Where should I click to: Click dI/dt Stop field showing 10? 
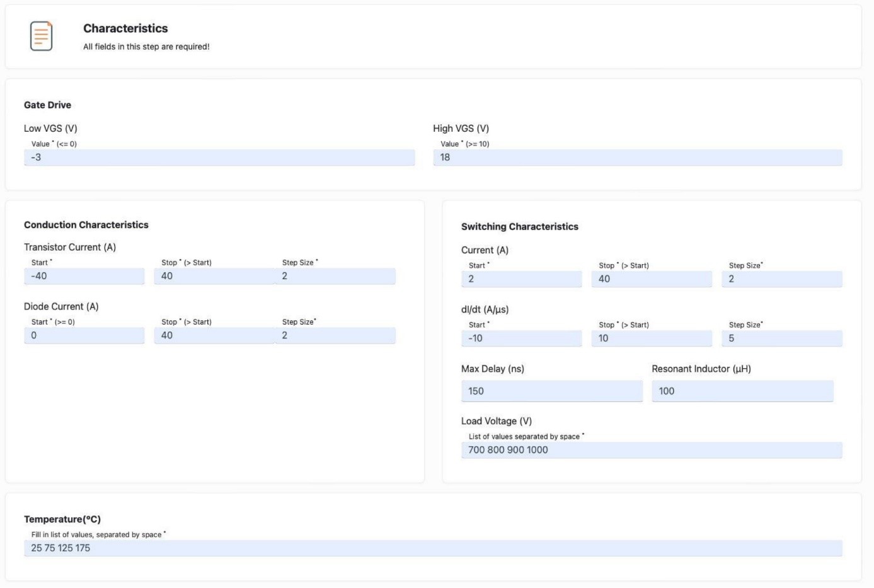tap(652, 338)
